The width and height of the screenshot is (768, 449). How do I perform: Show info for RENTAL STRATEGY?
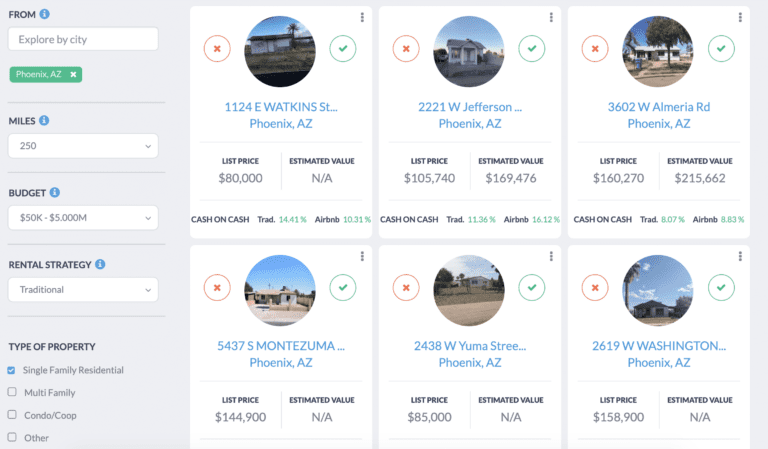[101, 265]
